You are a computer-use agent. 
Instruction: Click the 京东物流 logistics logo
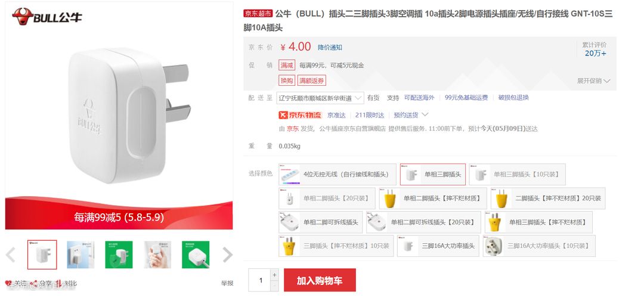pyautogui.click(x=300, y=115)
